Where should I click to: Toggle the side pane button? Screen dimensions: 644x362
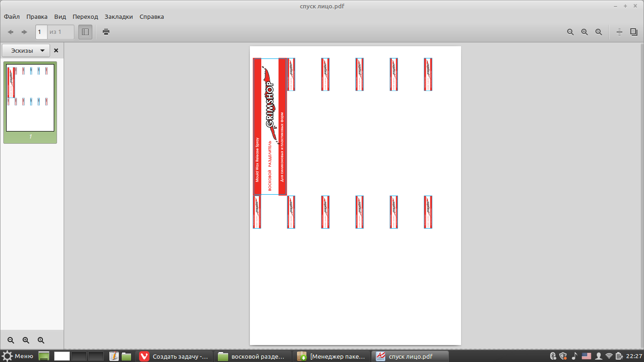[x=85, y=32]
